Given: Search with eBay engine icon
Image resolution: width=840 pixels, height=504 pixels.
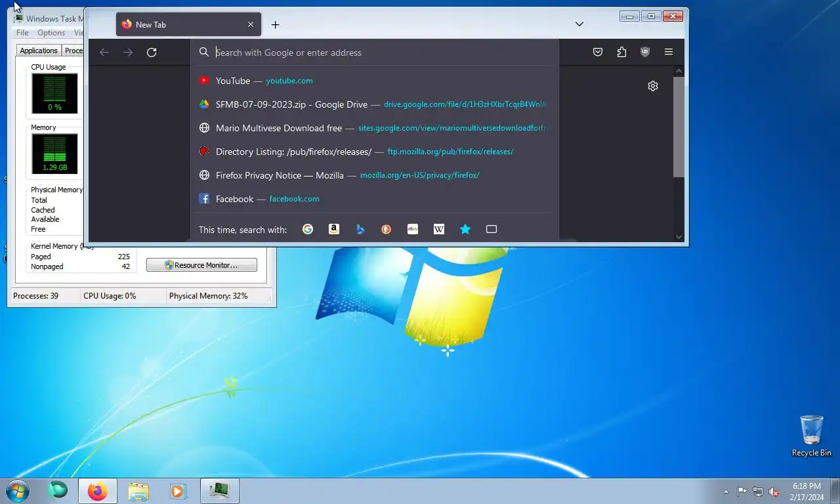Looking at the screenshot, I should point(413,229).
